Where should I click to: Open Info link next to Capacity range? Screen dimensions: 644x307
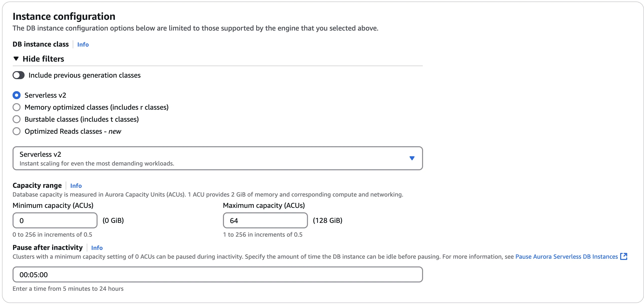[76, 186]
